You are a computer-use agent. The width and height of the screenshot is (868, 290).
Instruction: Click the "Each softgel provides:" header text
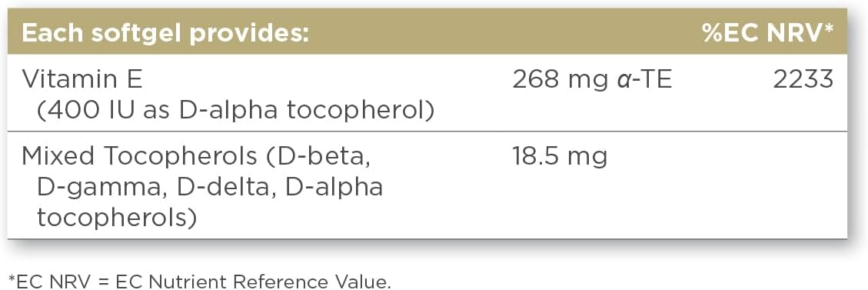[165, 35]
